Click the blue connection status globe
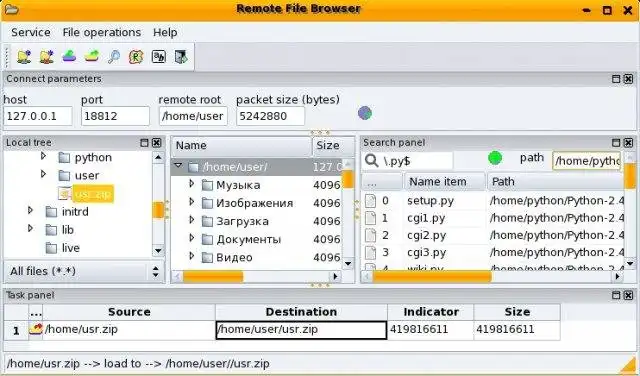The image size is (640, 376). 365,113
